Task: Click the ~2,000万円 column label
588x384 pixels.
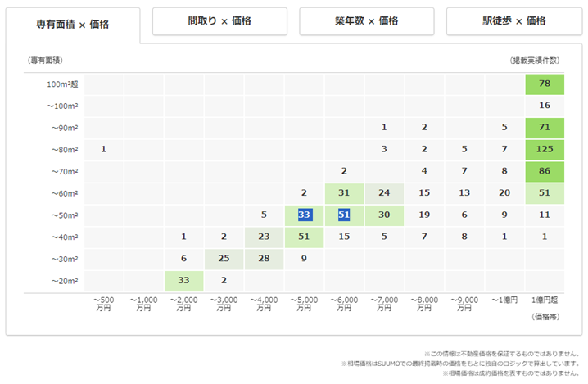Action: [183, 304]
